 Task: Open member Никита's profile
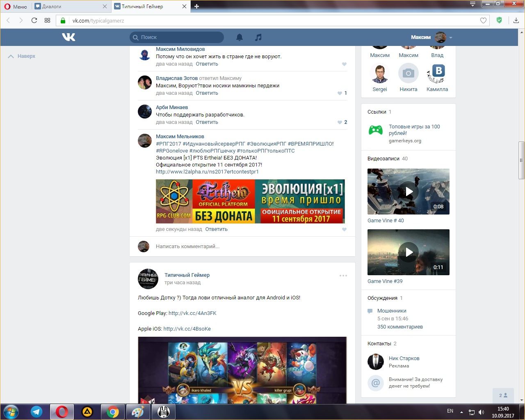(409, 78)
